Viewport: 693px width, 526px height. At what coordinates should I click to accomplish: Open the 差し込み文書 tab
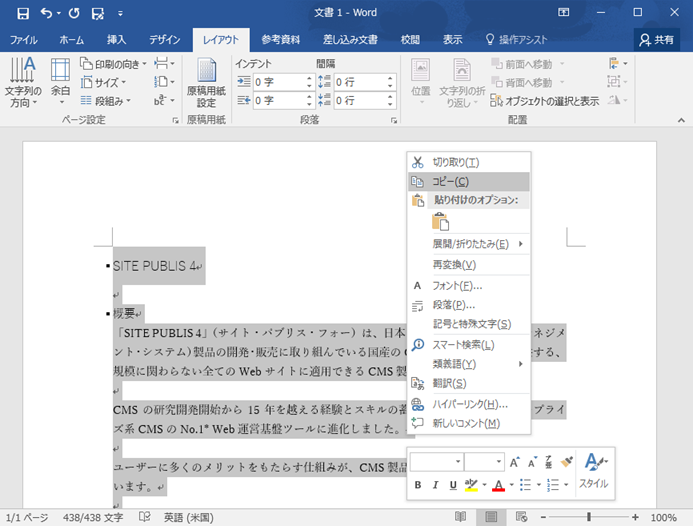tap(350, 40)
